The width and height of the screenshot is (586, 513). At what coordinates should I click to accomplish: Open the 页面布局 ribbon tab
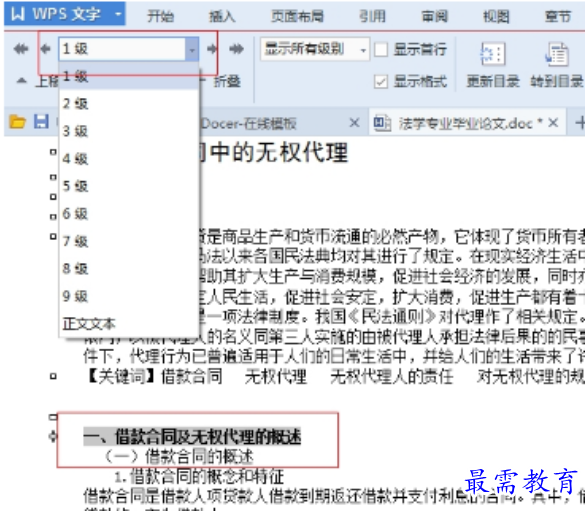tap(297, 16)
